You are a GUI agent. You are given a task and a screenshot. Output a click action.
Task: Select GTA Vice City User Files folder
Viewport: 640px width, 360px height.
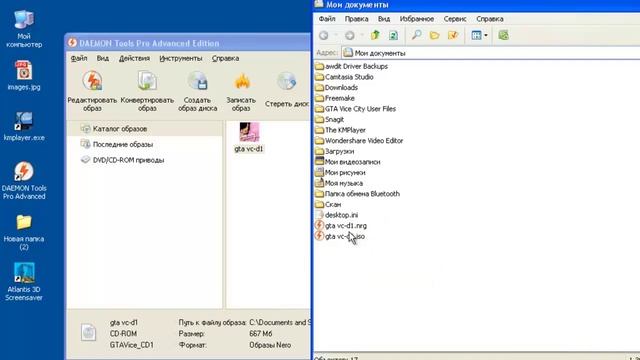(356, 109)
